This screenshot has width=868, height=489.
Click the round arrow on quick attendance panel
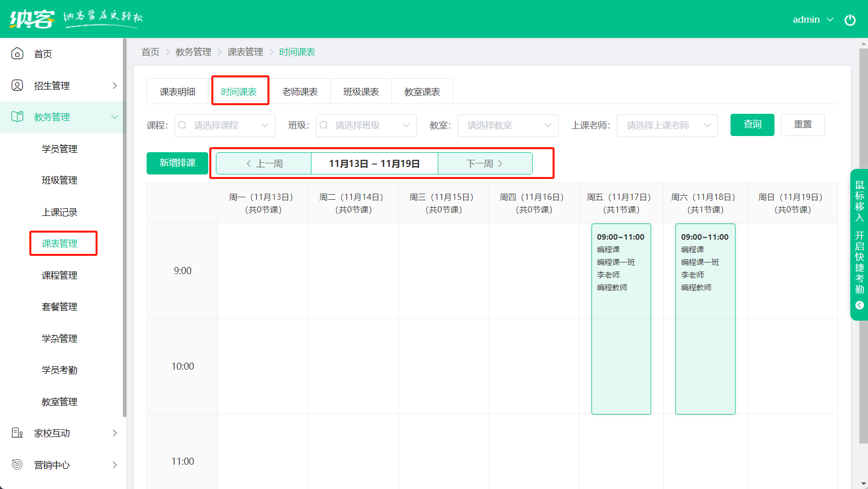859,305
